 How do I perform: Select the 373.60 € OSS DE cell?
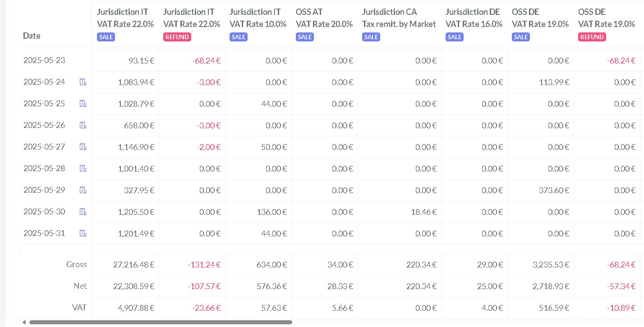553,190
